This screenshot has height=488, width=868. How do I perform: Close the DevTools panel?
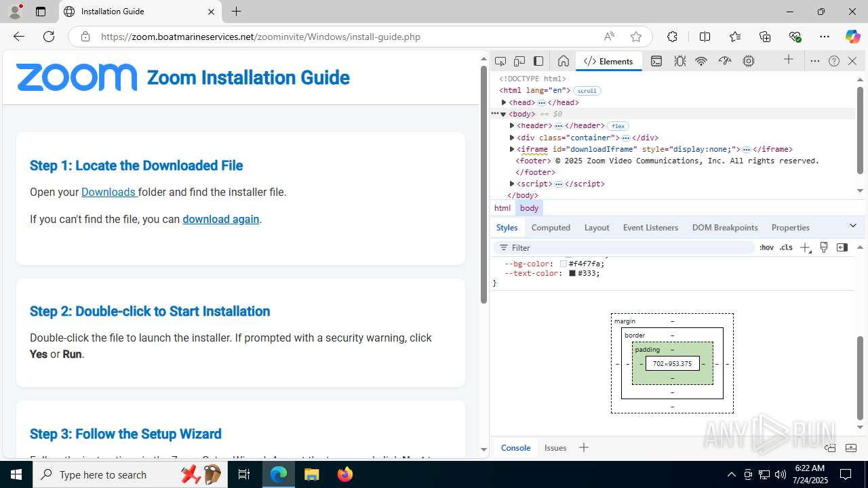(x=852, y=61)
